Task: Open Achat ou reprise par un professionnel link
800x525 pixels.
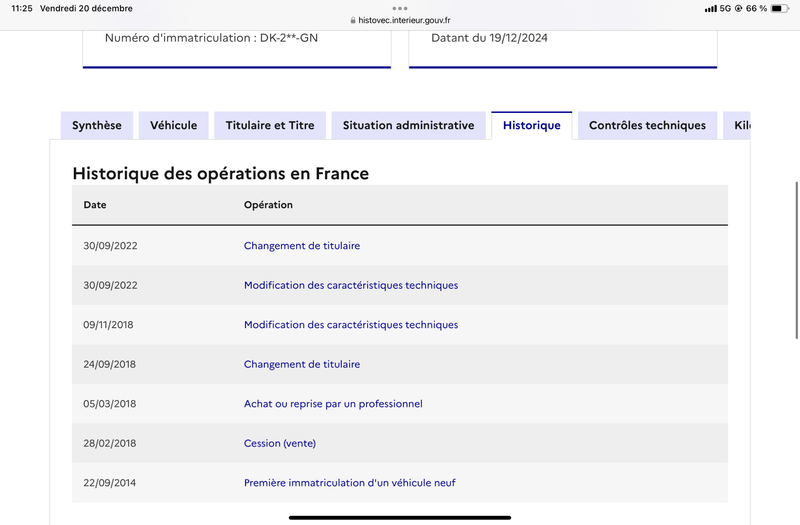Action: tap(333, 404)
